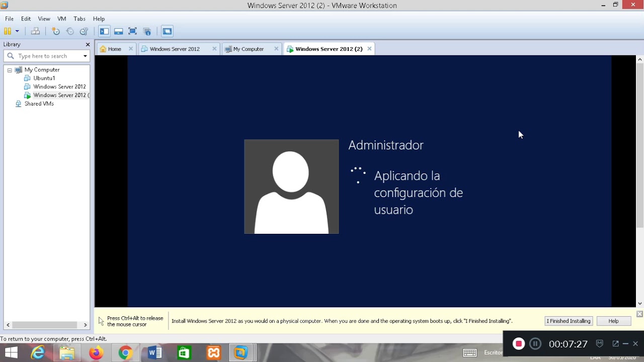644x362 pixels.
Task: Open the Tabs menu
Action: (79, 19)
